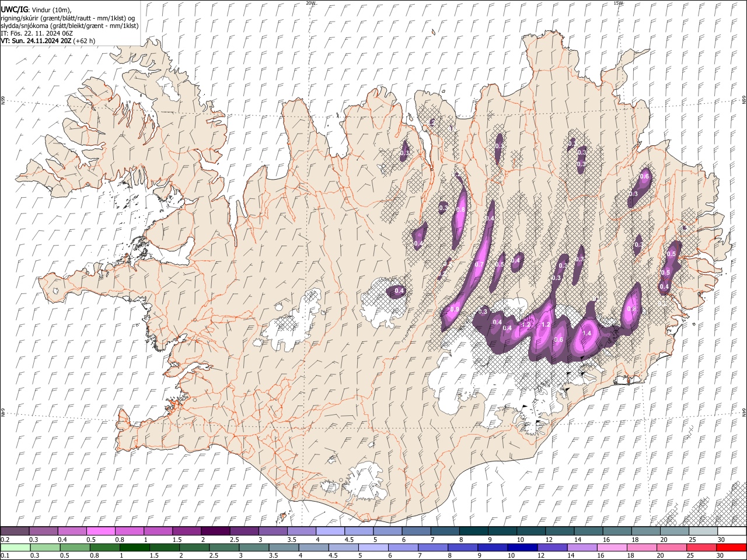Select the dark green 1 rain swatch

(x=134, y=548)
